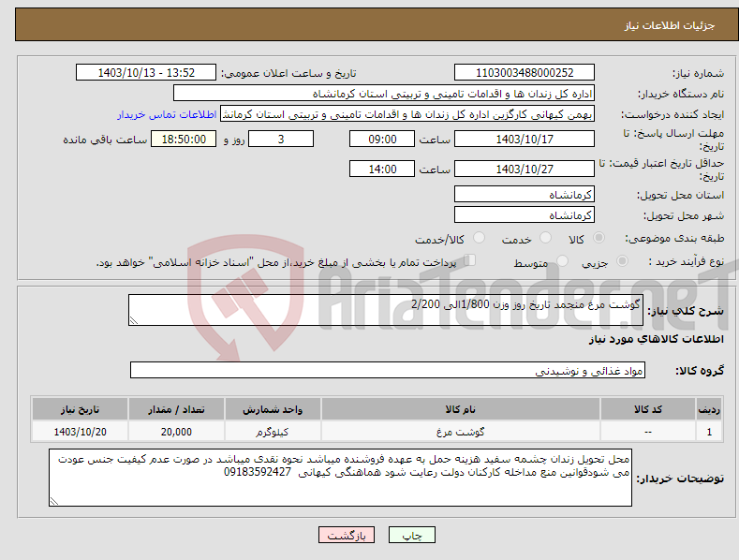Click the deadline time field 09:00
This screenshot has height=560, width=739.
tap(382, 139)
